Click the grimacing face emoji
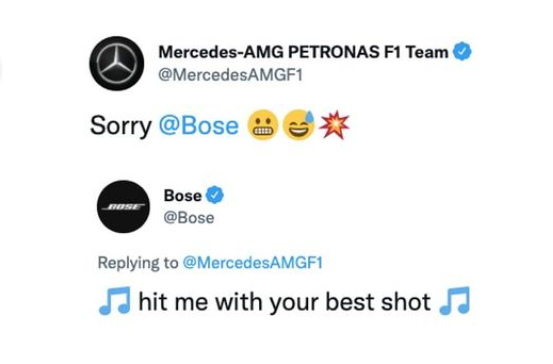This screenshot has width=553, height=364. point(263,126)
